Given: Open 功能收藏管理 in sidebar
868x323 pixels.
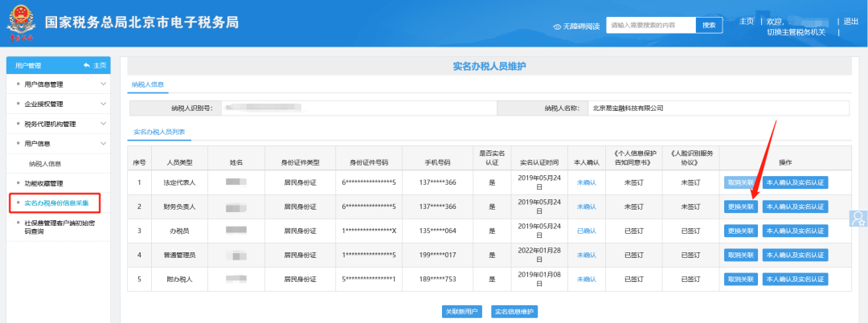Looking at the screenshot, I should 43,183.
